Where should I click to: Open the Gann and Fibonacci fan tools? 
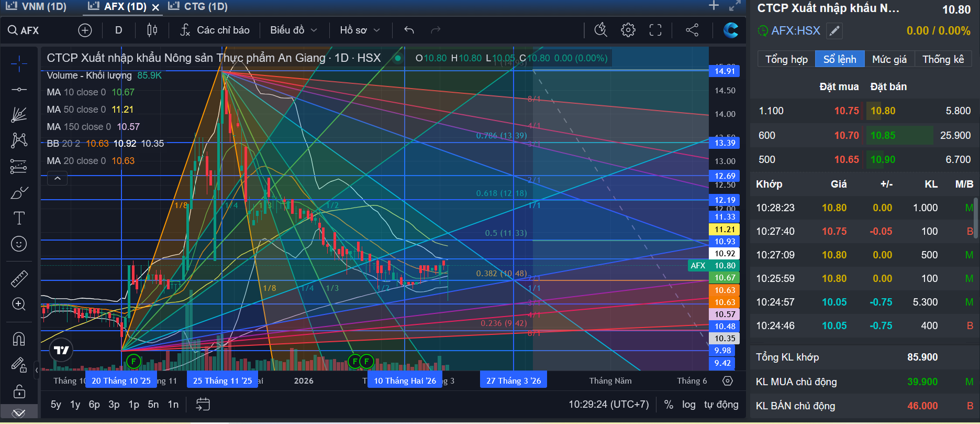(x=19, y=114)
